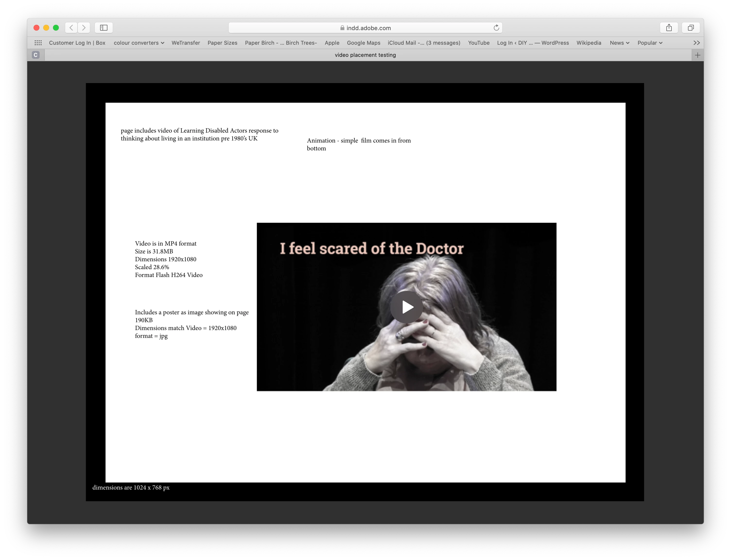Open the favorites grid icon

pos(38,43)
